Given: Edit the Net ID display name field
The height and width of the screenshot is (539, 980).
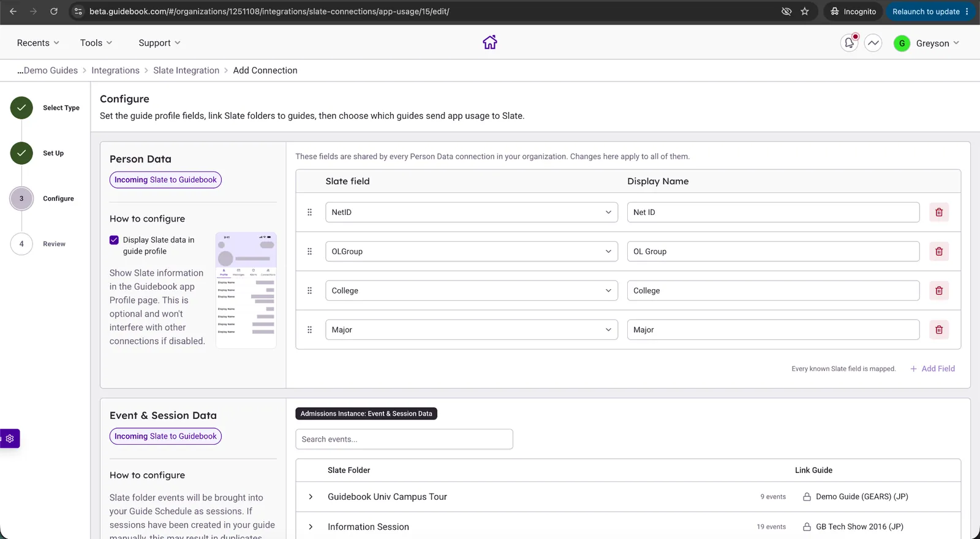Looking at the screenshot, I should (773, 212).
